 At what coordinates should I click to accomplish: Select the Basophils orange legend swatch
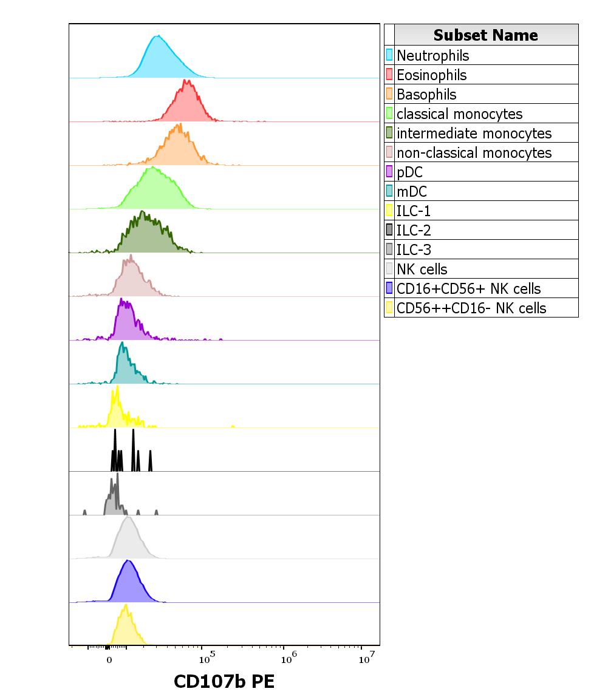pyautogui.click(x=389, y=94)
